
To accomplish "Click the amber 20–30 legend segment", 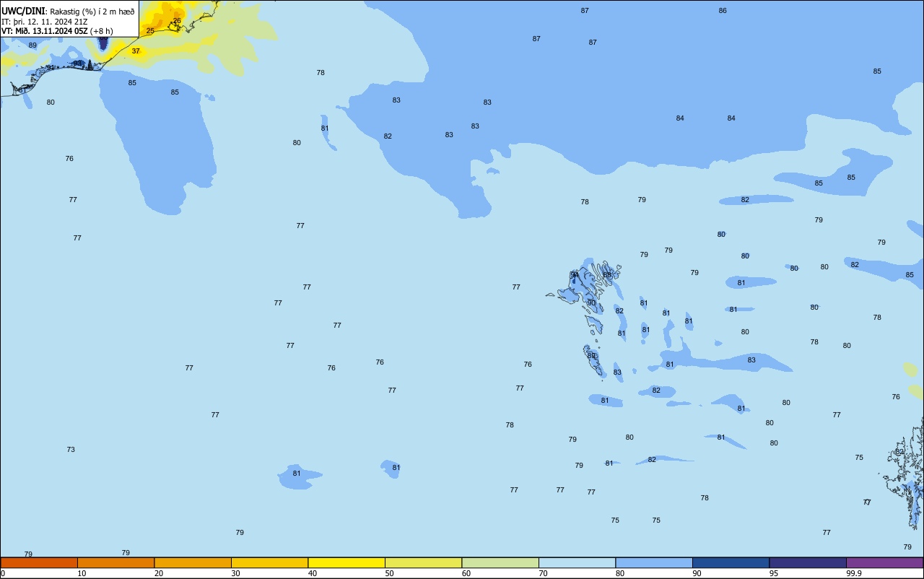I will coord(193,562).
